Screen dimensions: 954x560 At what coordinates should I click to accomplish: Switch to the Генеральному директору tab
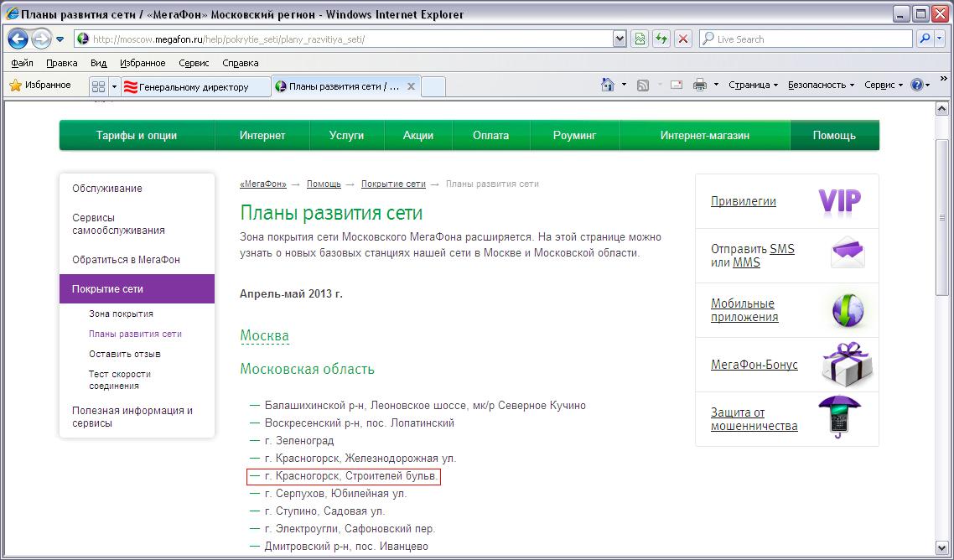pos(194,86)
